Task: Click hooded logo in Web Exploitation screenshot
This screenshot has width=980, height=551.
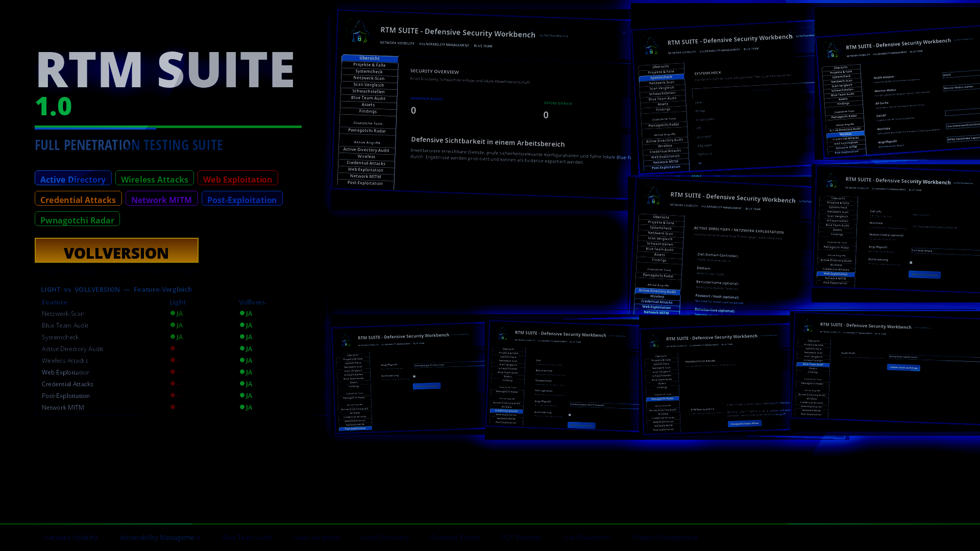Action: point(831,181)
